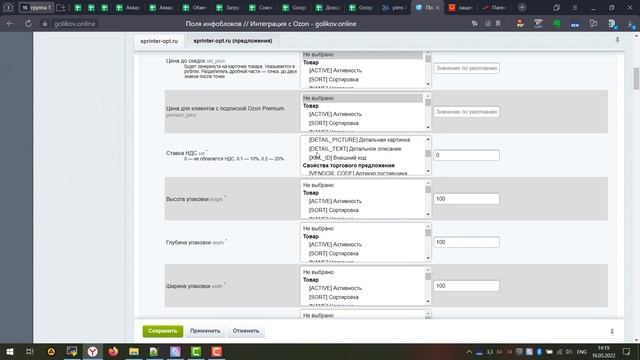Select Не выбрано in Цена до скидок list
The width and height of the screenshot is (640, 360).
click(362, 55)
